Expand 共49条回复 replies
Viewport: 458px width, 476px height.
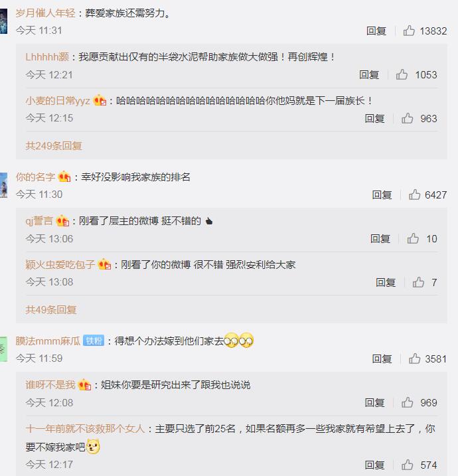(51, 309)
